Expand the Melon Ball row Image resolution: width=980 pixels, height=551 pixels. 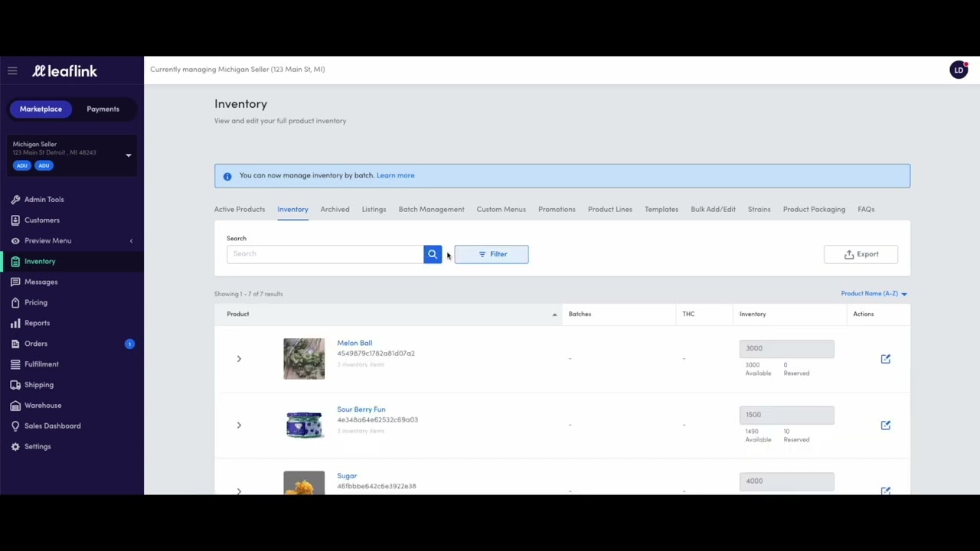point(239,359)
